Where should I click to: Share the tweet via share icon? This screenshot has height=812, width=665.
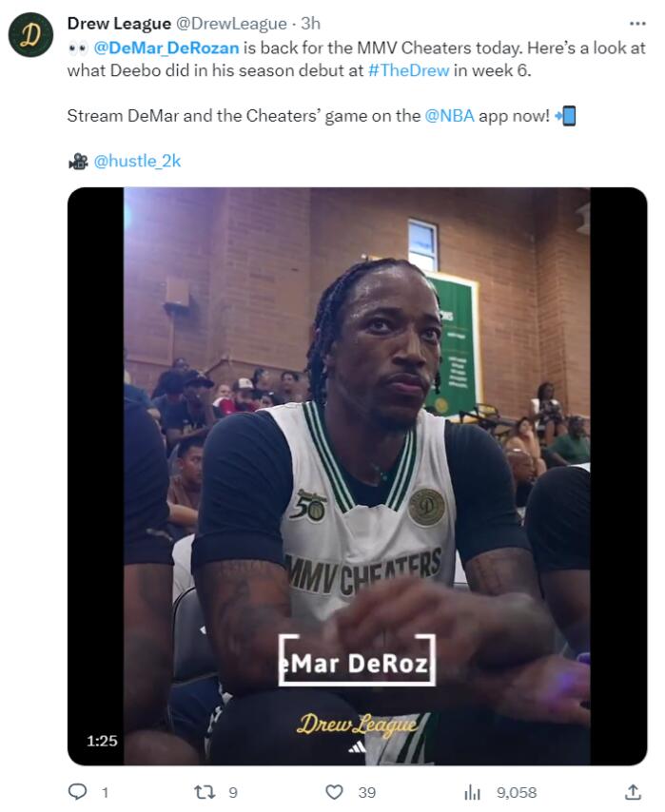tap(633, 791)
